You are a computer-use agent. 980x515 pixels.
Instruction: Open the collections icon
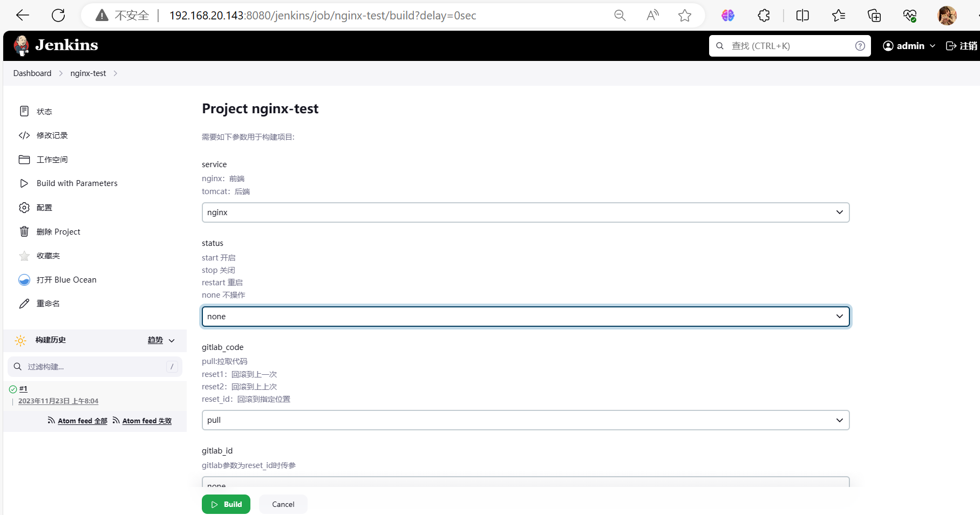pos(874,16)
